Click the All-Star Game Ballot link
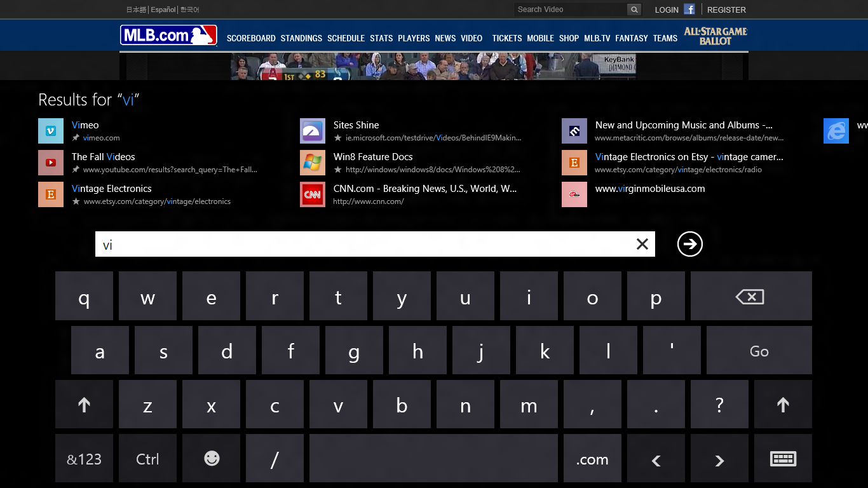The width and height of the screenshot is (868, 488). [715, 36]
